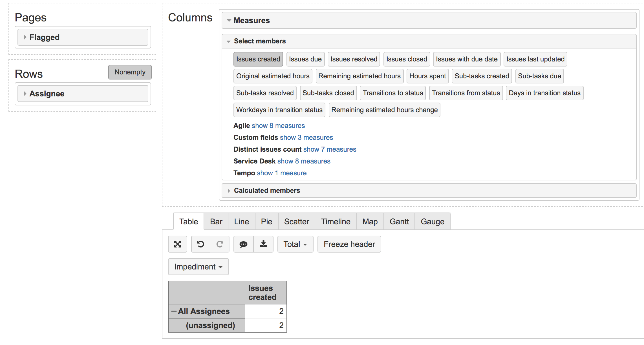The height and width of the screenshot is (345, 644).
Task: Enter fullscreen table view
Action: (178, 244)
